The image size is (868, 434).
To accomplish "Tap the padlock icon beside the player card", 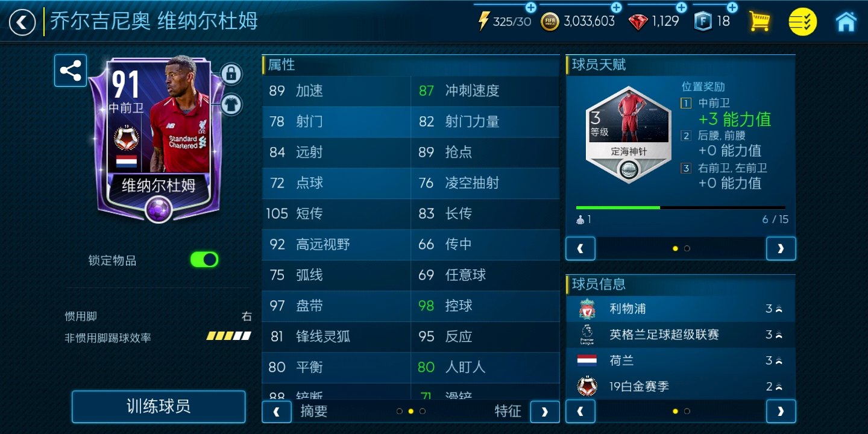I will [x=231, y=74].
